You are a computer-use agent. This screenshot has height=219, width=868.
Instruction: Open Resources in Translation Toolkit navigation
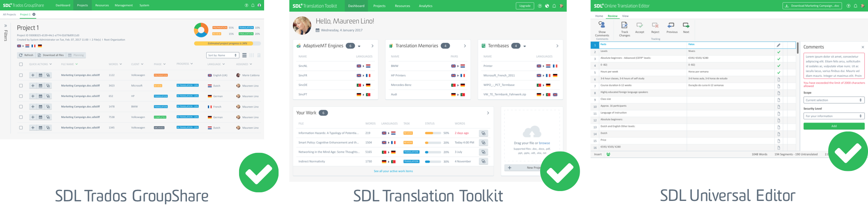coord(403,6)
